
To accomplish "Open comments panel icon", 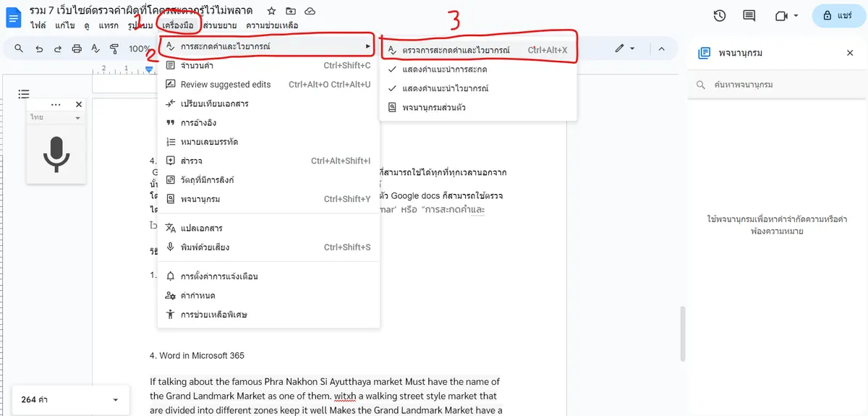I will click(749, 16).
